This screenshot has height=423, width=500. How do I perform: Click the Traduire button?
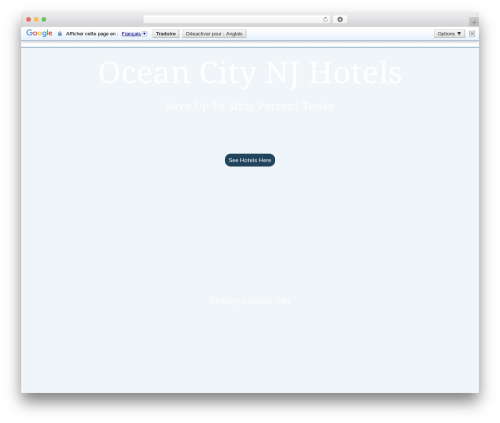(166, 34)
